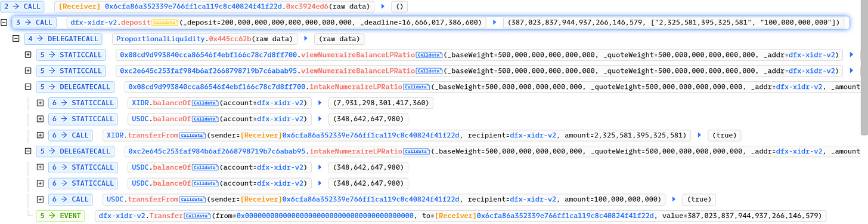The image size is (868, 224).
Task: Open the ProportionalLiquidity contract link
Action: coord(160,39)
